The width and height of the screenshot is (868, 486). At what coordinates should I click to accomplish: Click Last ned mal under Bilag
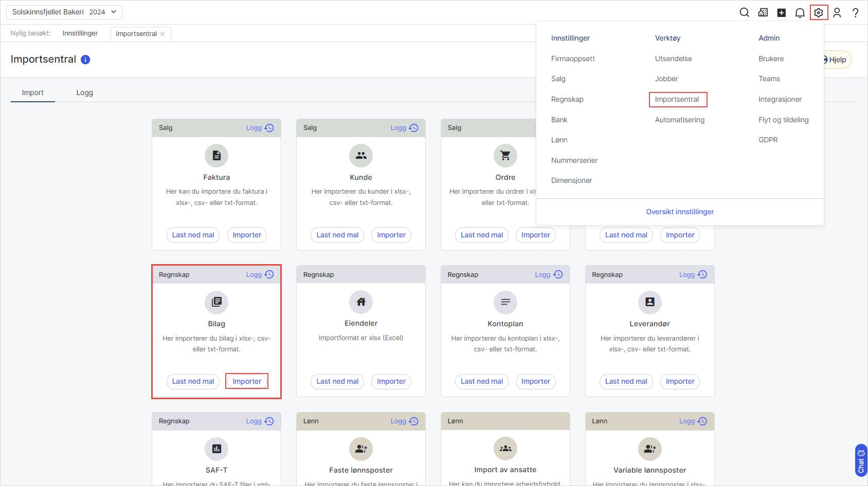(193, 381)
